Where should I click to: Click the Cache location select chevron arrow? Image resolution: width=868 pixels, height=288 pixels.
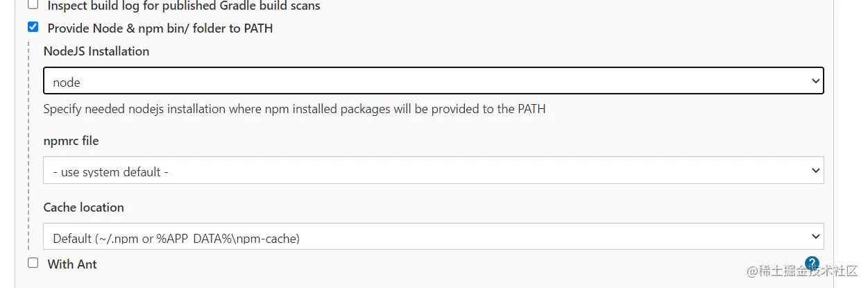[815, 237]
